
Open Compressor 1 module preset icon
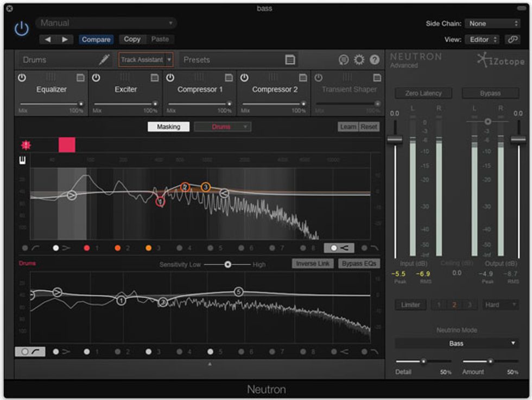pos(229,78)
